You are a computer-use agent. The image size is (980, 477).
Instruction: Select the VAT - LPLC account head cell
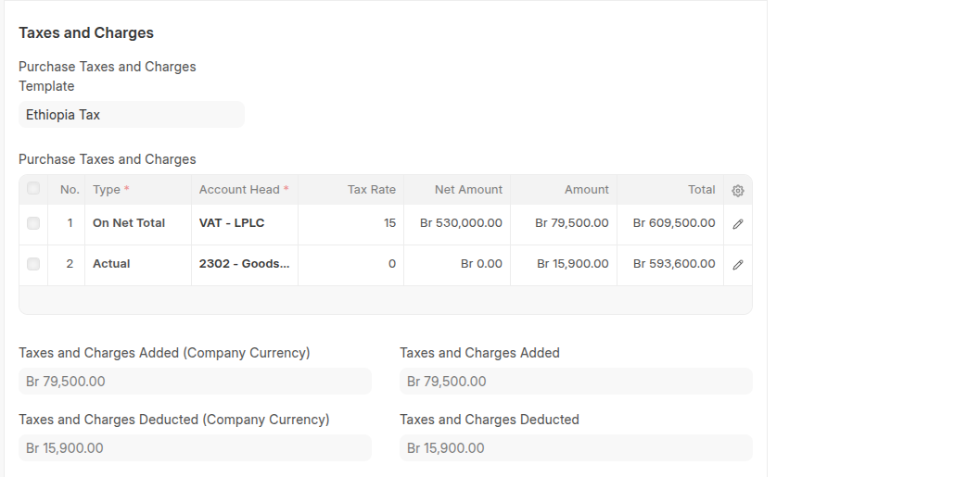tap(244, 223)
